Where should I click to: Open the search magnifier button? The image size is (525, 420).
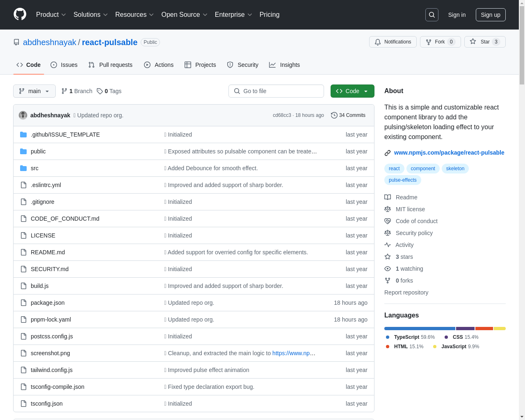pos(432,15)
